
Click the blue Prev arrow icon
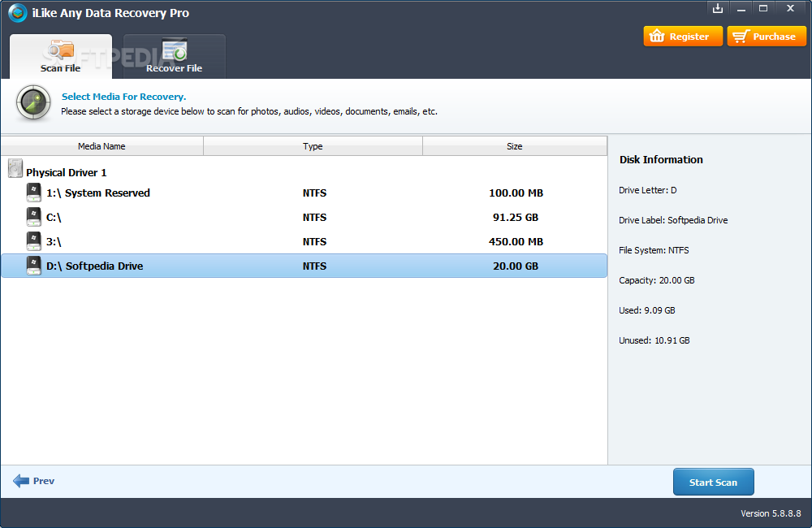(21, 481)
